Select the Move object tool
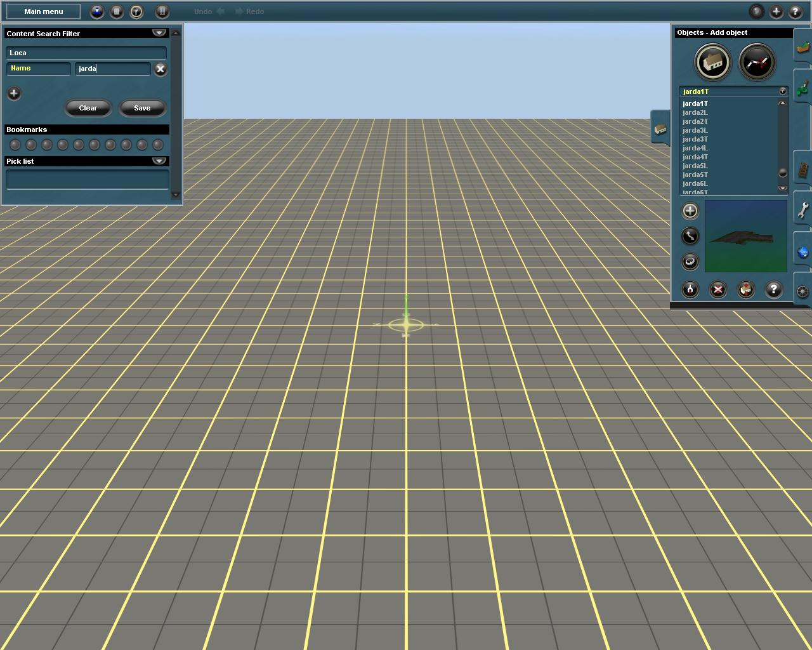 [x=690, y=236]
